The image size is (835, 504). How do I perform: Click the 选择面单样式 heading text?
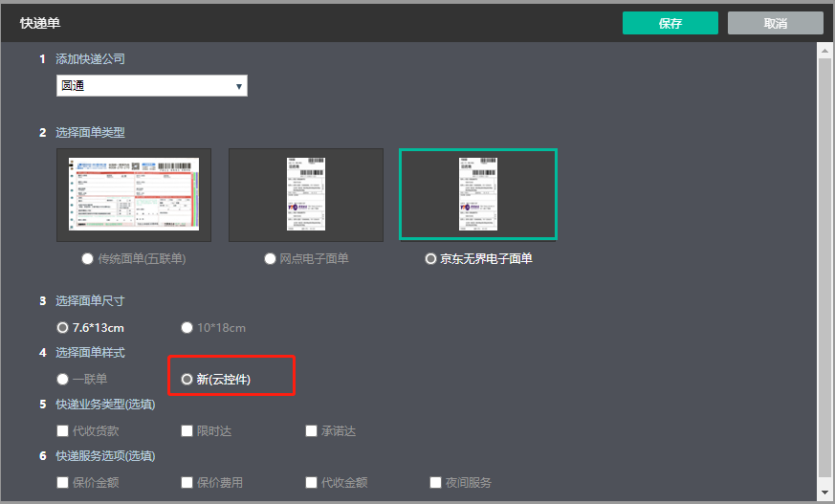(x=90, y=352)
